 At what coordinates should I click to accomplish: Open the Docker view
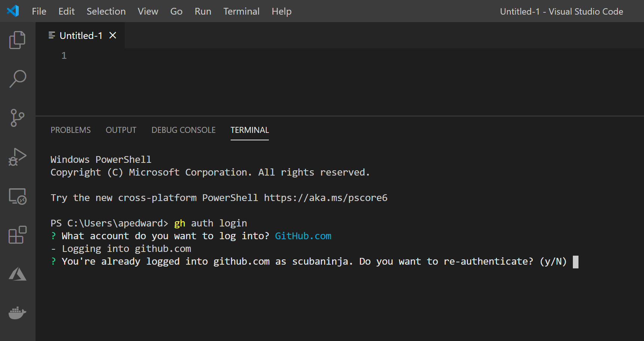(x=17, y=313)
